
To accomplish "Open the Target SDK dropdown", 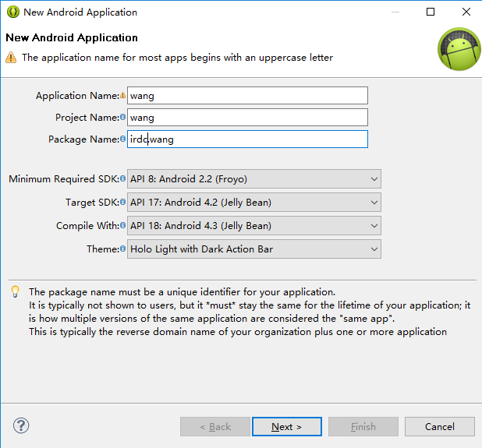I will click(x=254, y=202).
